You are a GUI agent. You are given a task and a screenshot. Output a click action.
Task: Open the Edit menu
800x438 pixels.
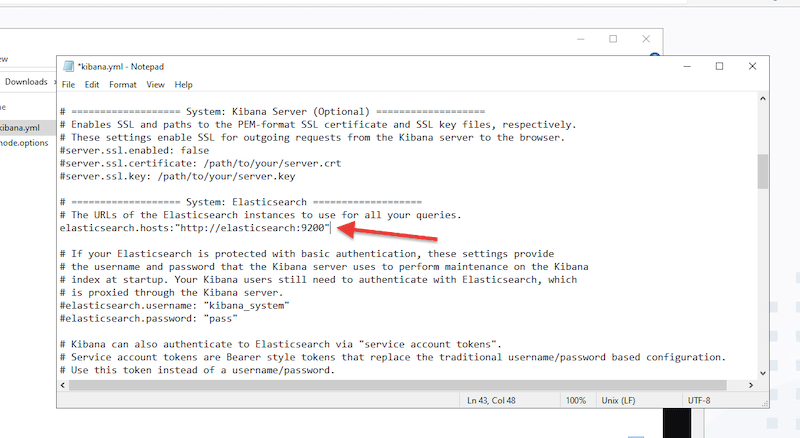92,85
